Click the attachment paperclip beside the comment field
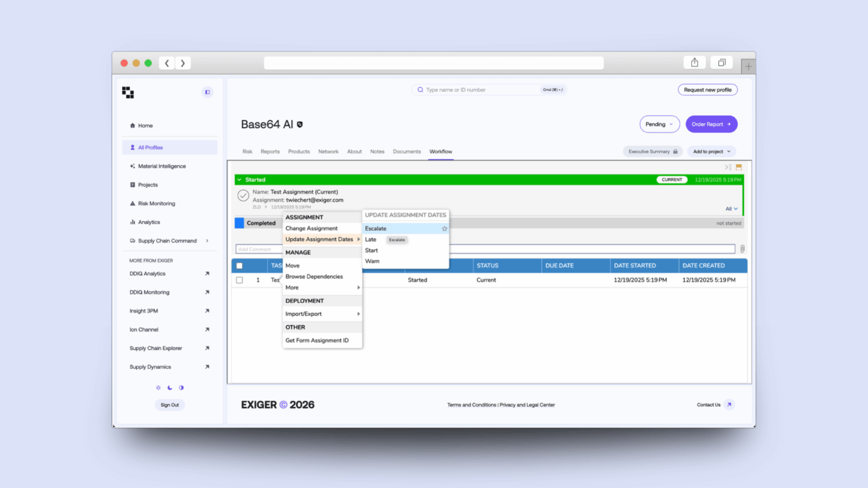Viewport: 868px width, 488px height. click(x=742, y=249)
